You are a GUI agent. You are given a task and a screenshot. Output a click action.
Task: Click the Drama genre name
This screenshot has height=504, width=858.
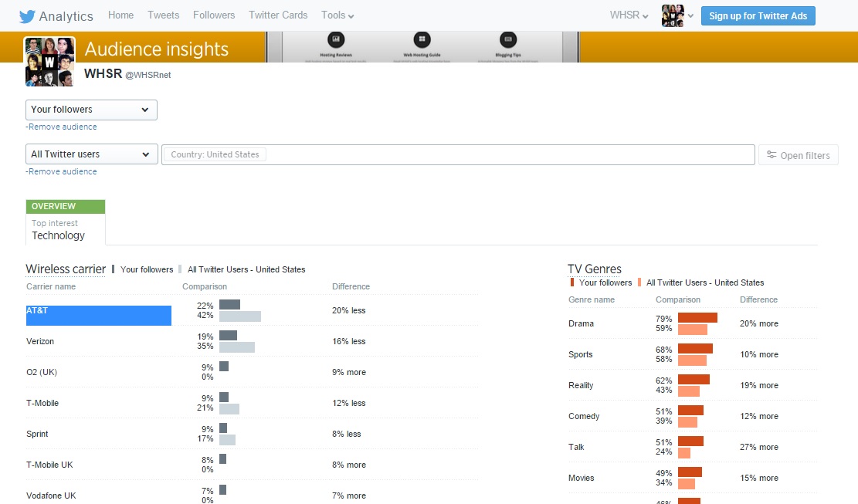[581, 323]
